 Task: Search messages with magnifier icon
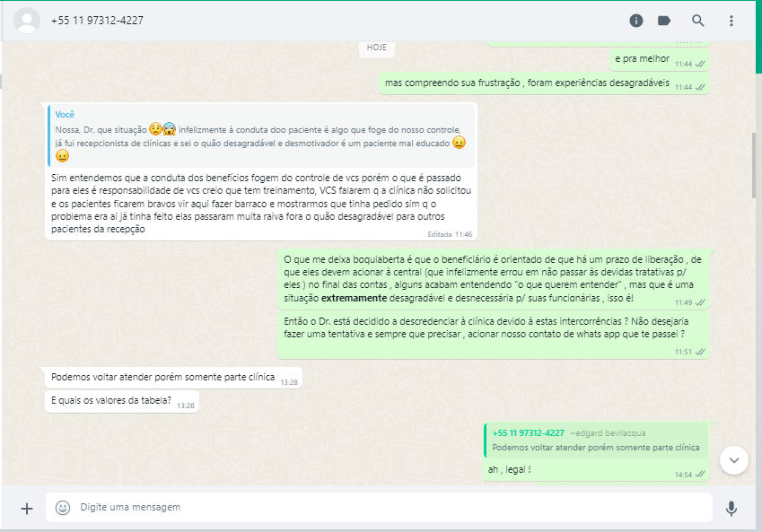(x=698, y=21)
